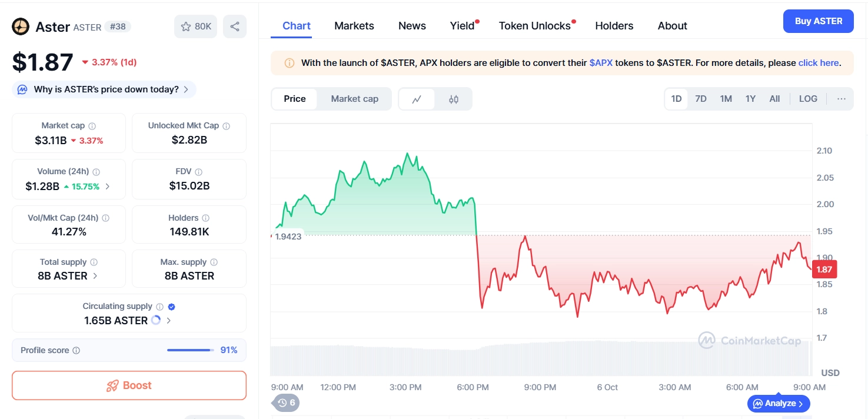Viewport: 868px width, 419px height.
Task: Switch to the Markets tab
Action: (x=354, y=26)
